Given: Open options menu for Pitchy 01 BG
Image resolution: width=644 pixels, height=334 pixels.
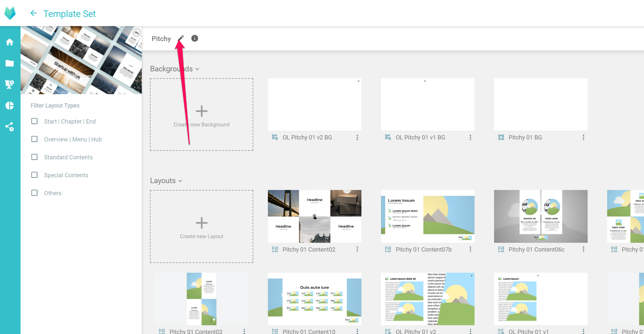Looking at the screenshot, I should pos(583,138).
